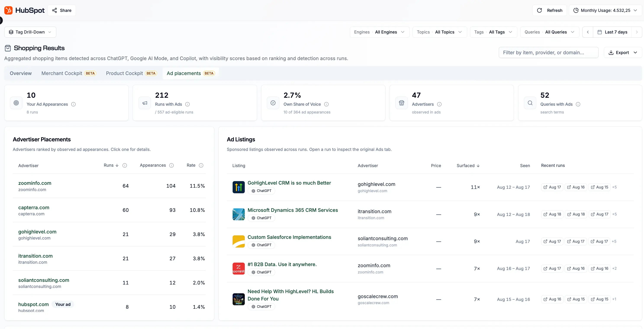Click the Share button
This screenshot has width=644, height=329.
tap(62, 10)
